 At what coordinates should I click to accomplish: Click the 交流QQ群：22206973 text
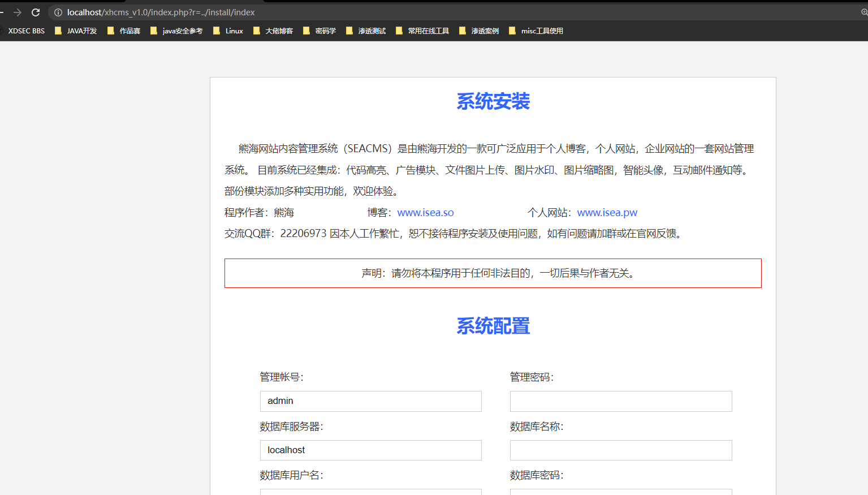(x=275, y=234)
